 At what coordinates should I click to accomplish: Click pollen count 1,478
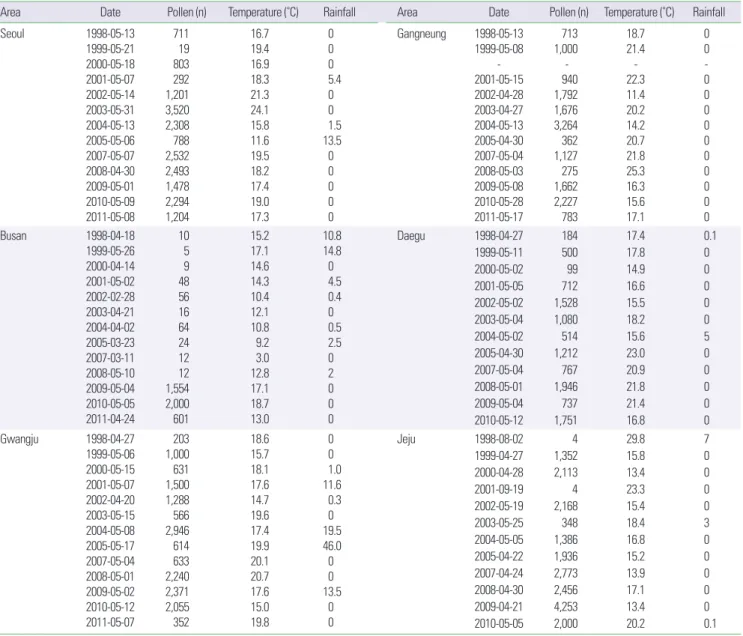coord(177,187)
